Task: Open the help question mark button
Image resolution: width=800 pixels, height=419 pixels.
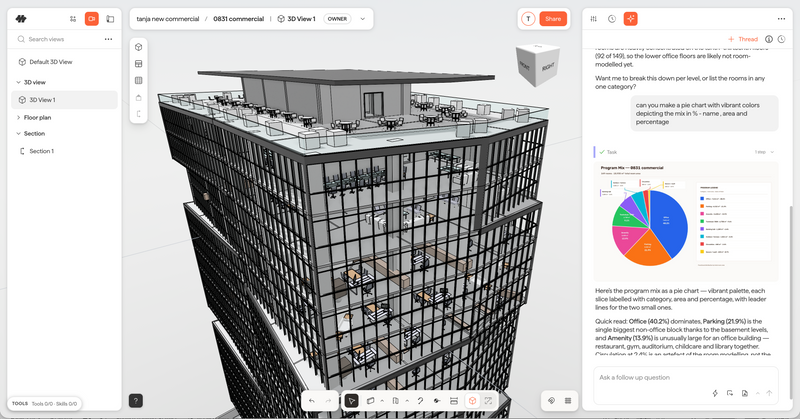Action: [136, 401]
